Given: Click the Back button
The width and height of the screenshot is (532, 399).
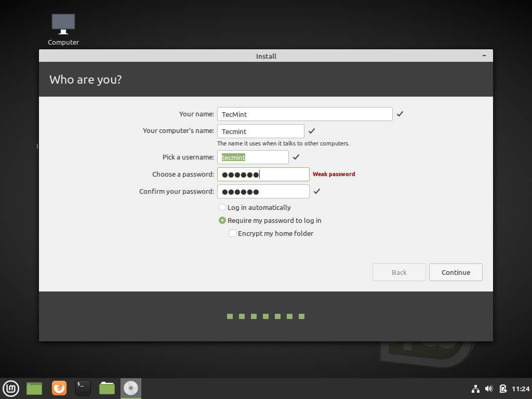Looking at the screenshot, I should (399, 272).
